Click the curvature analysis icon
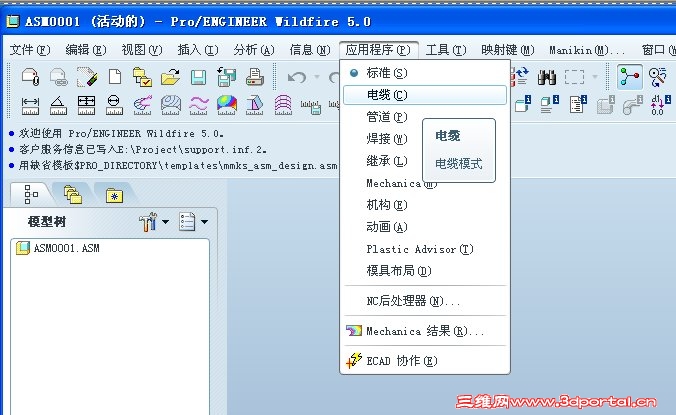 click(143, 106)
